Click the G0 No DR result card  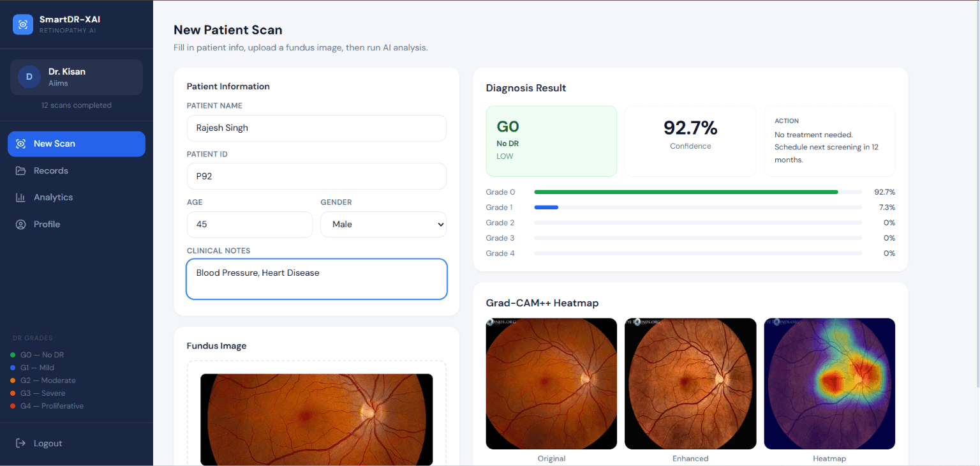point(551,141)
